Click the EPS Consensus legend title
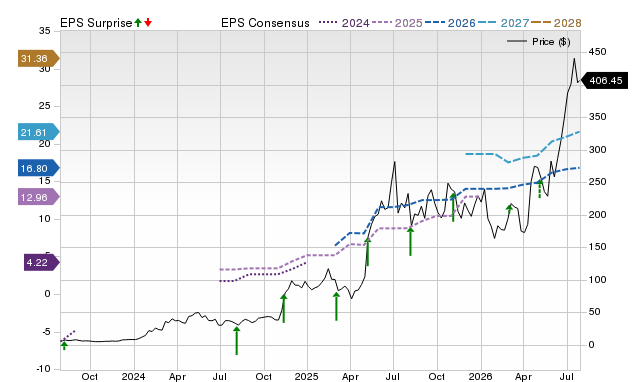The height and width of the screenshot is (382, 640). coord(265,23)
